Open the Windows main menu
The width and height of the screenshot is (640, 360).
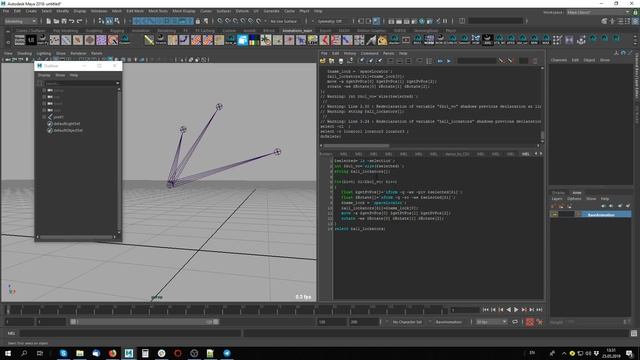(x=99, y=11)
